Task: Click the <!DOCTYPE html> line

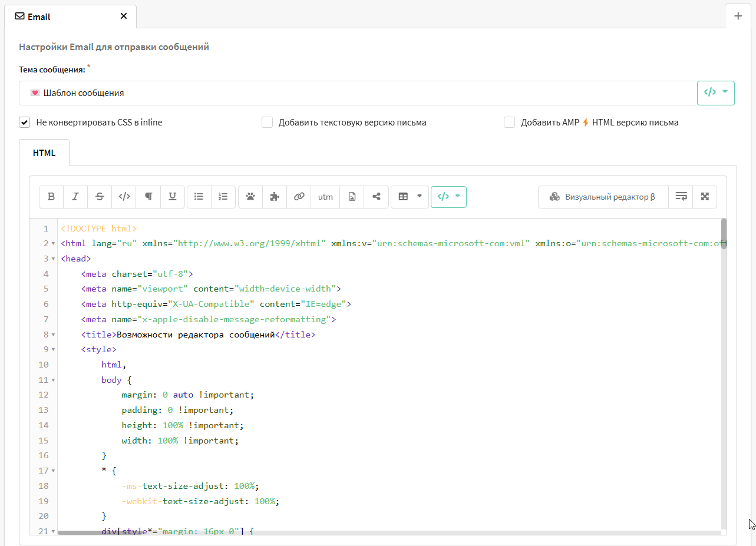Action: coord(98,228)
